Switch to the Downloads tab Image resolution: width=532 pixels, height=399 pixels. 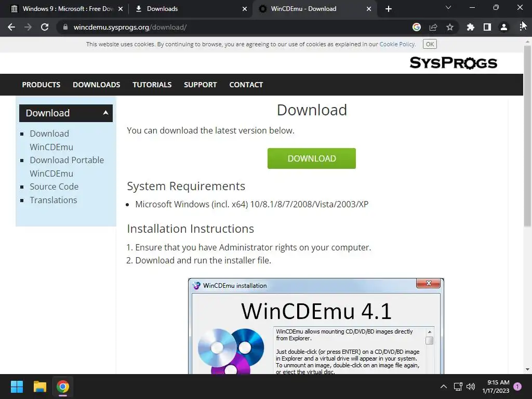pyautogui.click(x=190, y=9)
